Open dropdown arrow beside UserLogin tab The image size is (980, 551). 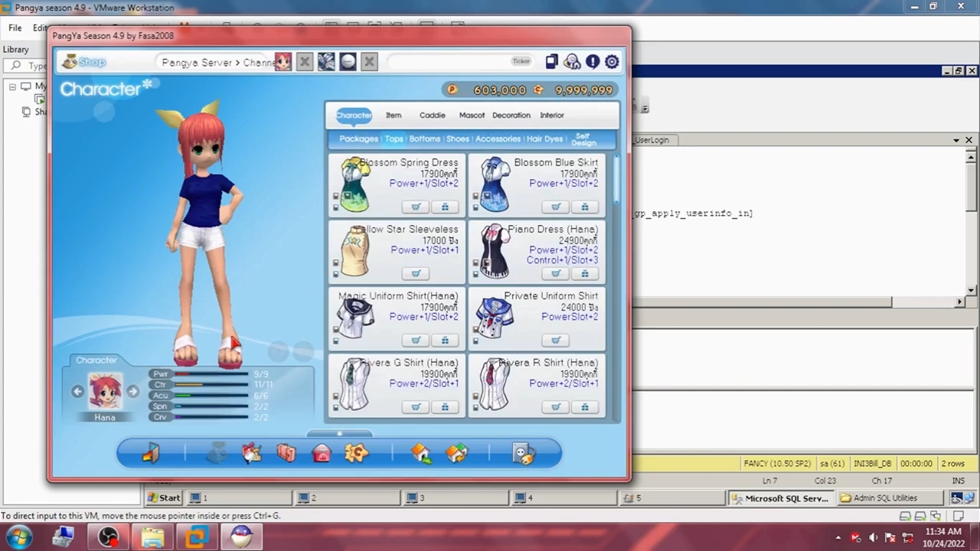[x=956, y=140]
